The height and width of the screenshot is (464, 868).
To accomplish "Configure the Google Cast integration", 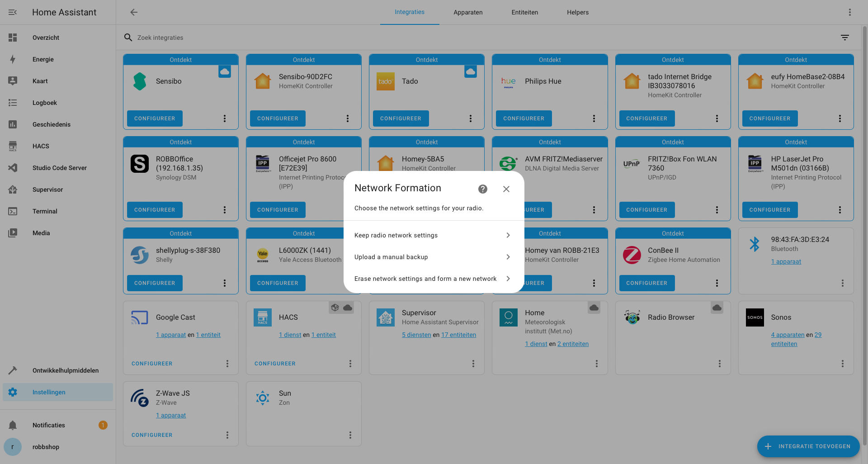I will [x=152, y=364].
